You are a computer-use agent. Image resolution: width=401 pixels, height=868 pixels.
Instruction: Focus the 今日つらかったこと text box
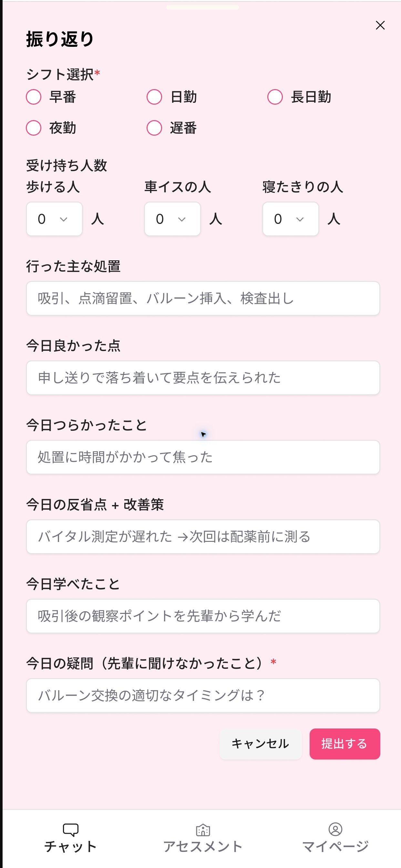click(x=203, y=457)
